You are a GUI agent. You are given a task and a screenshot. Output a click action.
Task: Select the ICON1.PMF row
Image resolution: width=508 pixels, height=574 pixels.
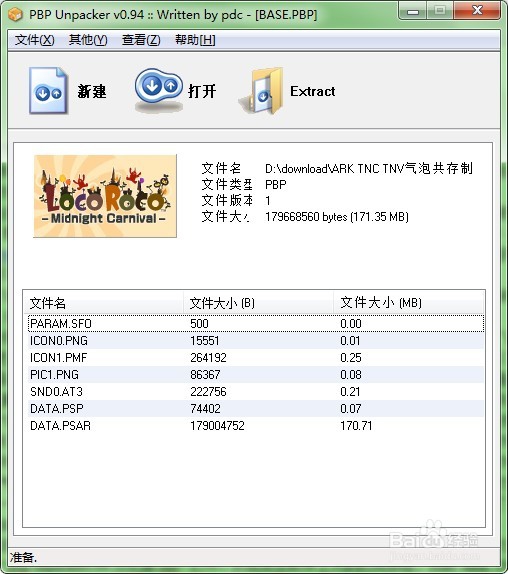(x=256, y=358)
